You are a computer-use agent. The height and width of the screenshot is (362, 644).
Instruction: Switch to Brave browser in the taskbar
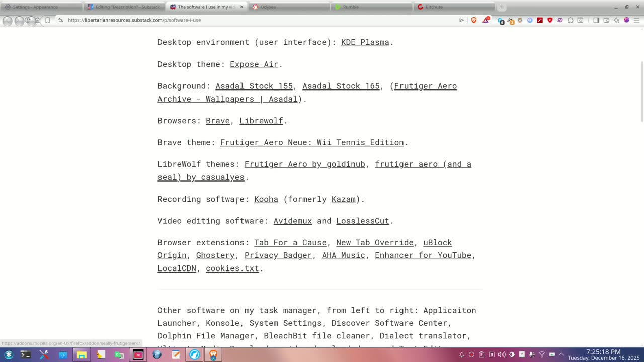[x=213, y=355]
